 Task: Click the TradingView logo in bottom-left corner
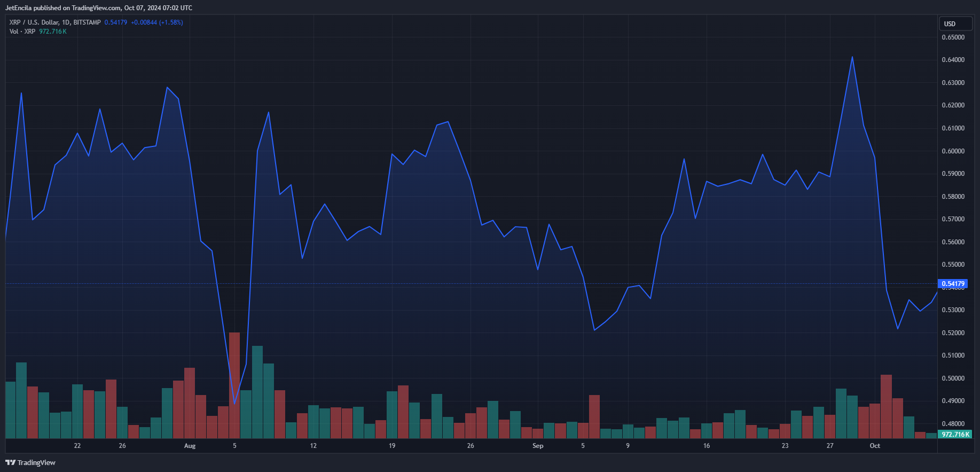tap(30, 462)
